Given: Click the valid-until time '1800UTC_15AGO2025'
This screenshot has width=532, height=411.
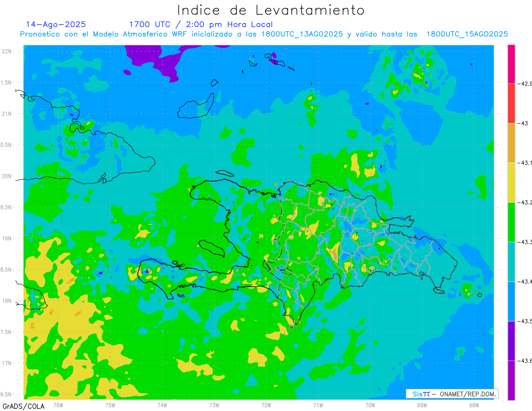Looking at the screenshot, I should click(x=467, y=34).
